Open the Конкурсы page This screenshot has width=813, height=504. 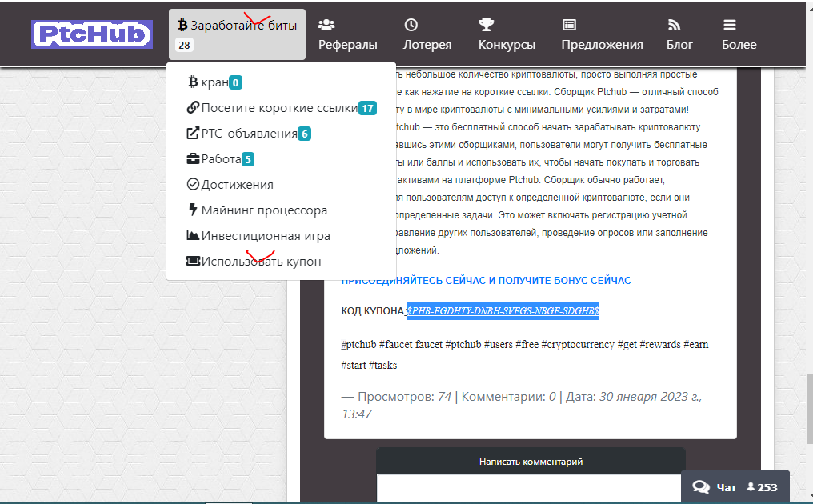(x=507, y=34)
